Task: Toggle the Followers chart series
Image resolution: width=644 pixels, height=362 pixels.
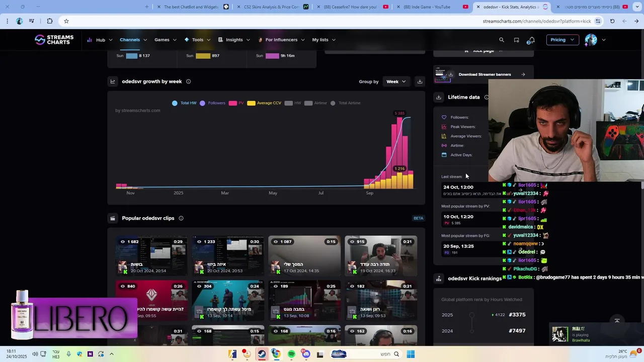Action: tap(212, 103)
